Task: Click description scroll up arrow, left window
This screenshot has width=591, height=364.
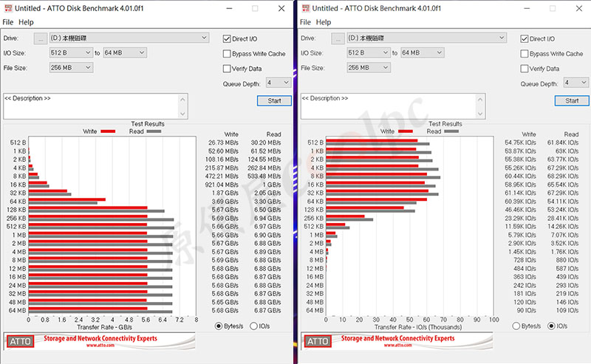Action: (x=182, y=100)
